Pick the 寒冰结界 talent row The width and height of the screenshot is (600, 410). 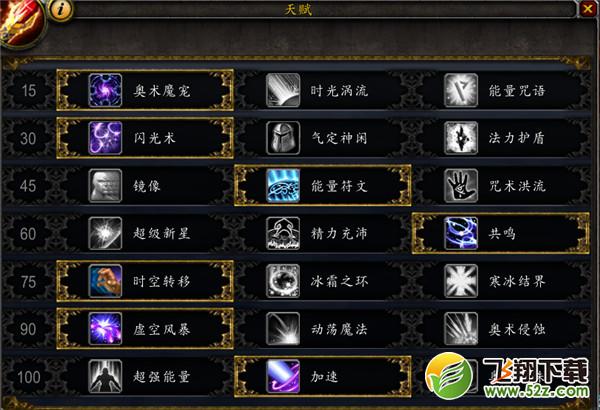pyautogui.click(x=501, y=281)
